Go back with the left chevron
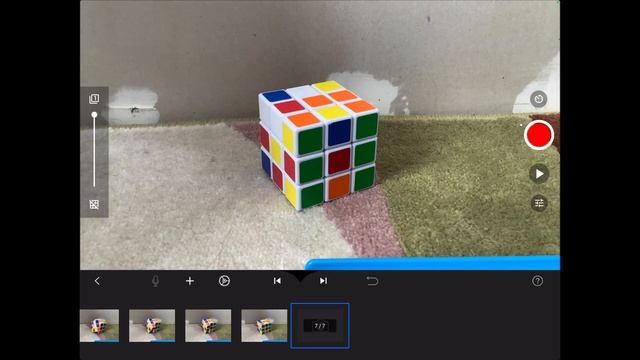The image size is (640, 360). (97, 281)
